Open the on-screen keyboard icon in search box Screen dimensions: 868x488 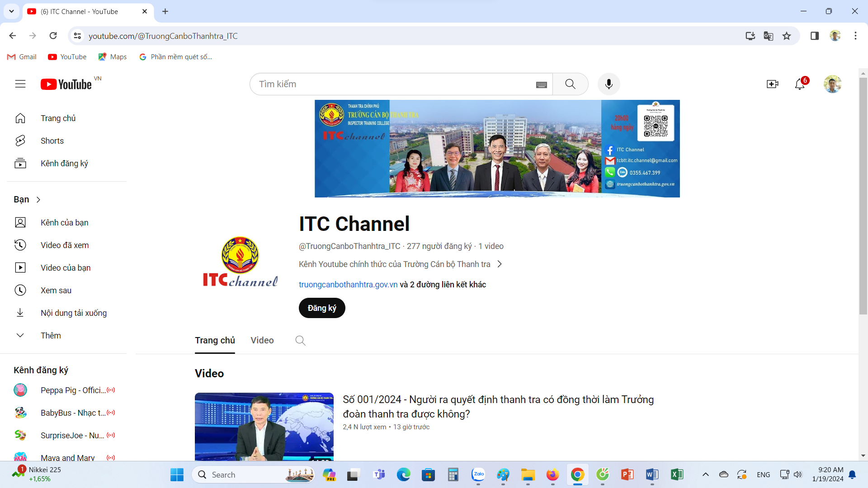[x=541, y=84]
